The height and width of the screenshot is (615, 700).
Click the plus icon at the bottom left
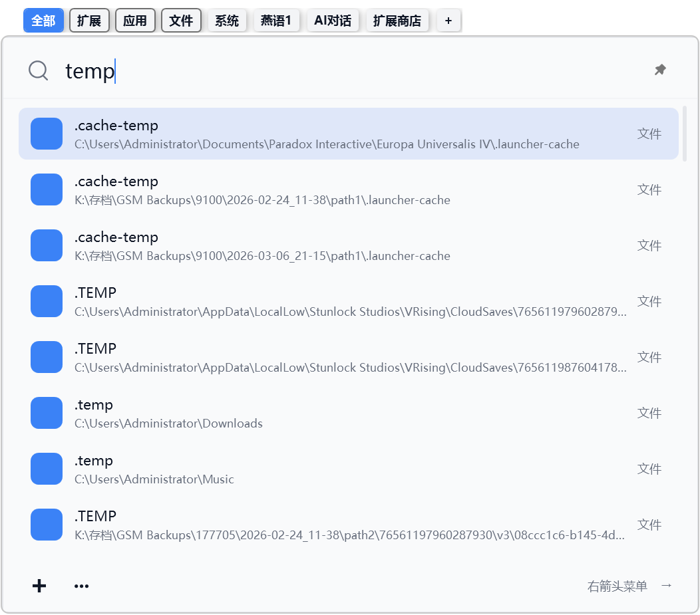39,586
